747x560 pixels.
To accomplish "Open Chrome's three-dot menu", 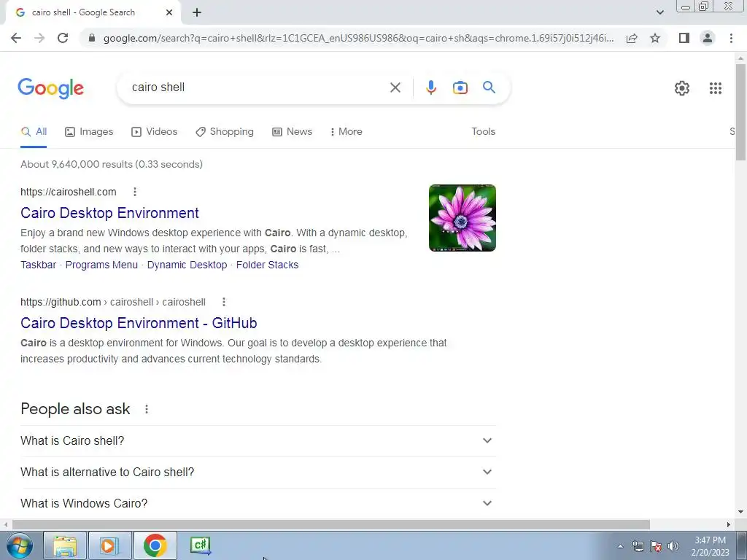I will pos(731,38).
